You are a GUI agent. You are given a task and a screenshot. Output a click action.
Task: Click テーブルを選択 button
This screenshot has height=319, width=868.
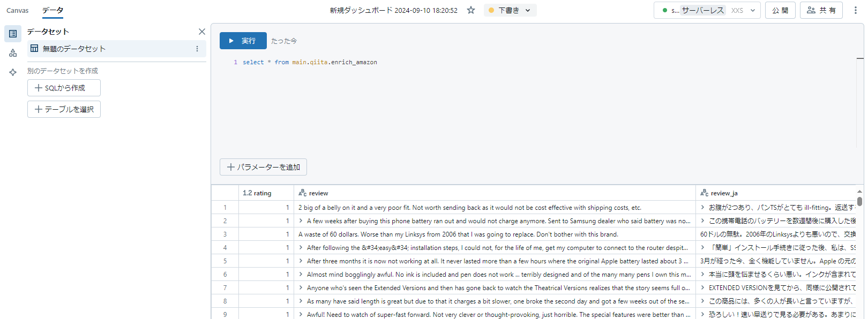pyautogui.click(x=64, y=109)
